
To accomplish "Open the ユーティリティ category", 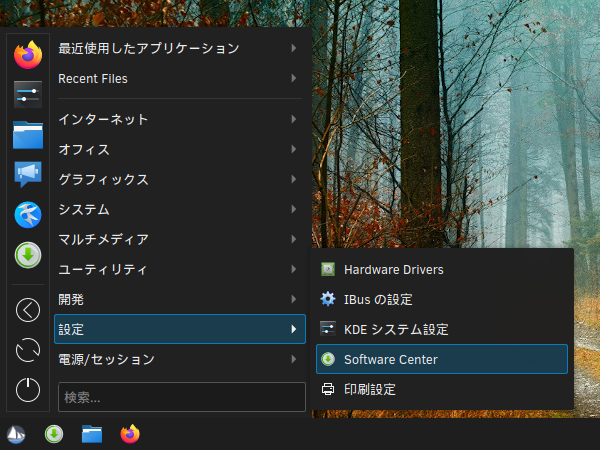I will 180,269.
